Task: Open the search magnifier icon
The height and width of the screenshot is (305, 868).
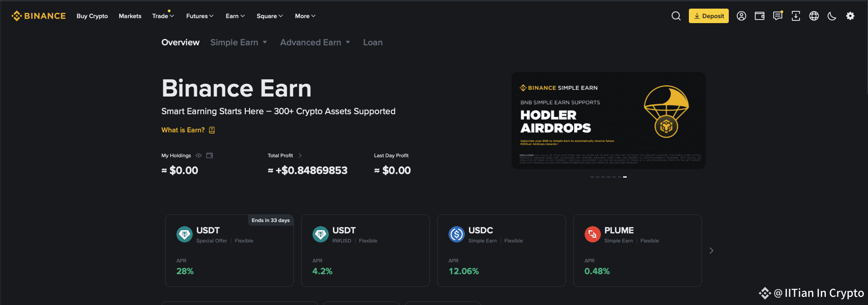Action: [676, 16]
